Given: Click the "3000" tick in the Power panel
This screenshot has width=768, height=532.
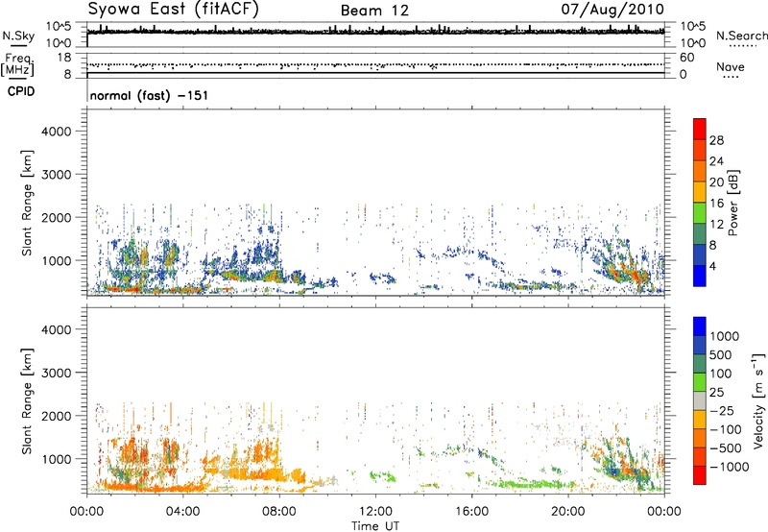Looking at the screenshot, I should (x=56, y=175).
